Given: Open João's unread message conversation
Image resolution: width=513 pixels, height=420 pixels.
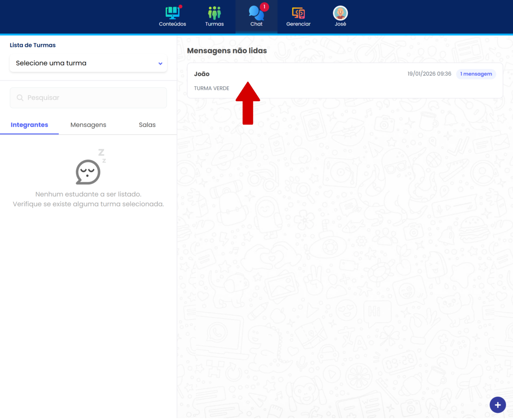Looking at the screenshot, I should (303, 81).
